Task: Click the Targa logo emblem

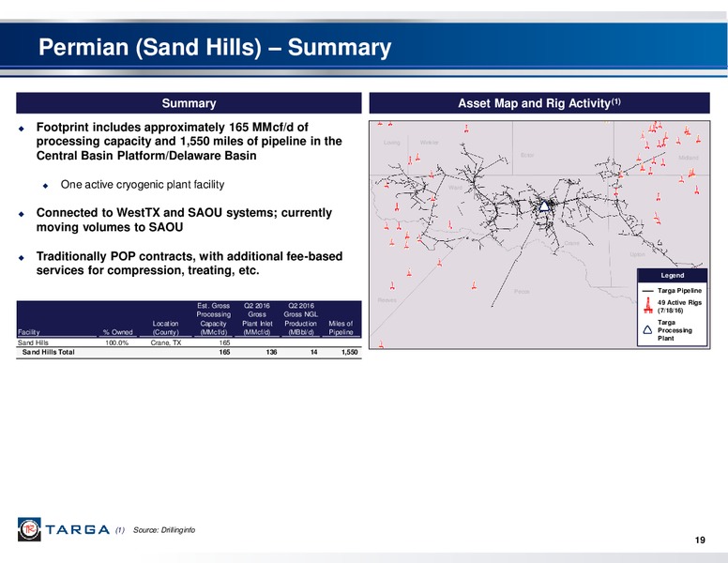Action: (29, 529)
